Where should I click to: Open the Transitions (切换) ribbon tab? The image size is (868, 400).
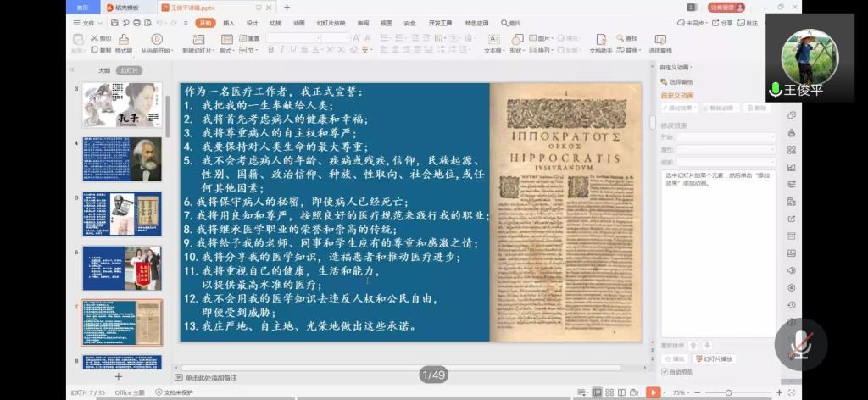pyautogui.click(x=275, y=23)
